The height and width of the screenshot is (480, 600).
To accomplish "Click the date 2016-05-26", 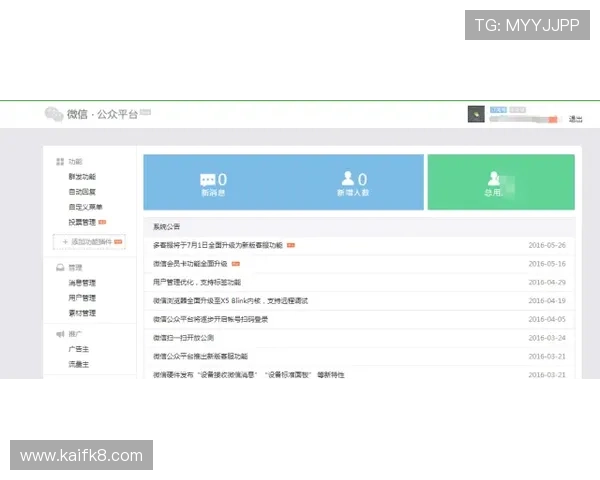I will click(547, 245).
